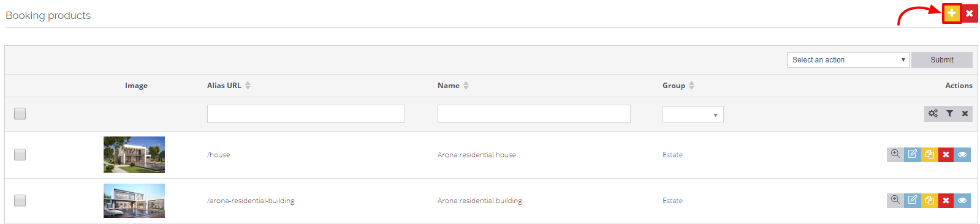This screenshot has width=980, height=224.
Task: Sort by Name column arrows
Action: pyautogui.click(x=466, y=86)
